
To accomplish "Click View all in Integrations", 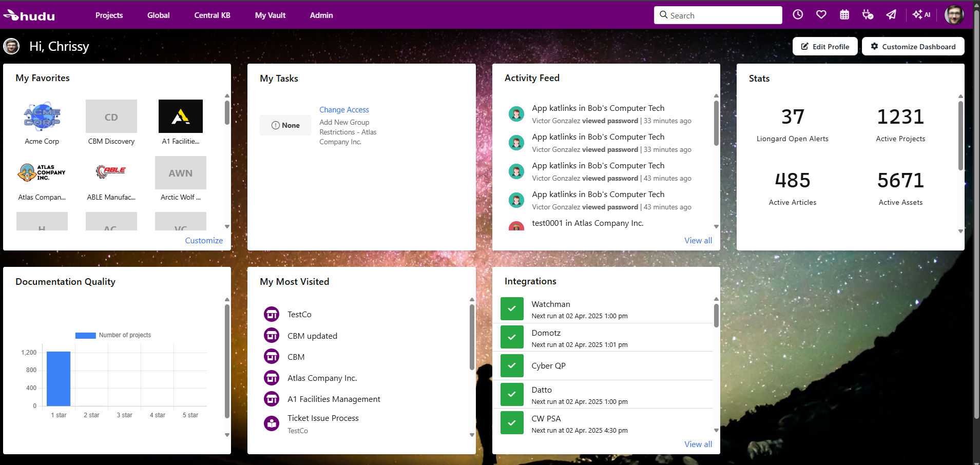I will pyautogui.click(x=698, y=444).
